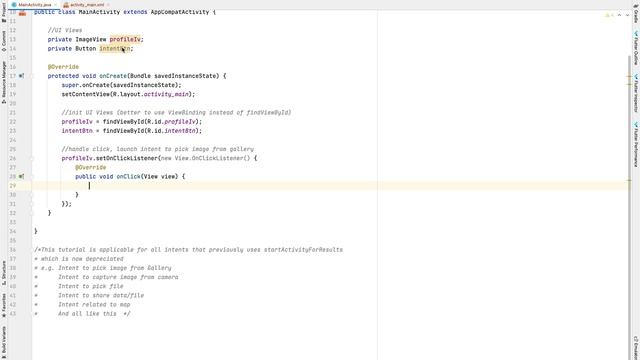Click the MainActivity class name

click(99, 12)
